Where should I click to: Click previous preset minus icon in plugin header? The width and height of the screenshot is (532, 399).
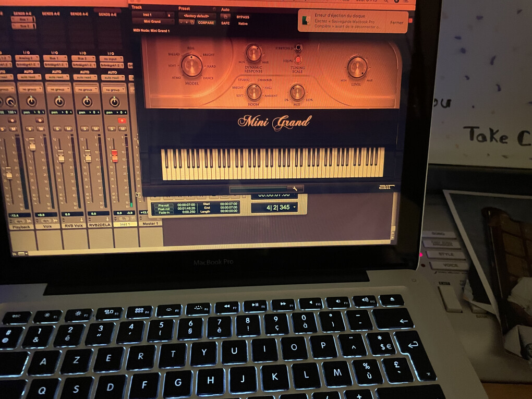[182, 23]
